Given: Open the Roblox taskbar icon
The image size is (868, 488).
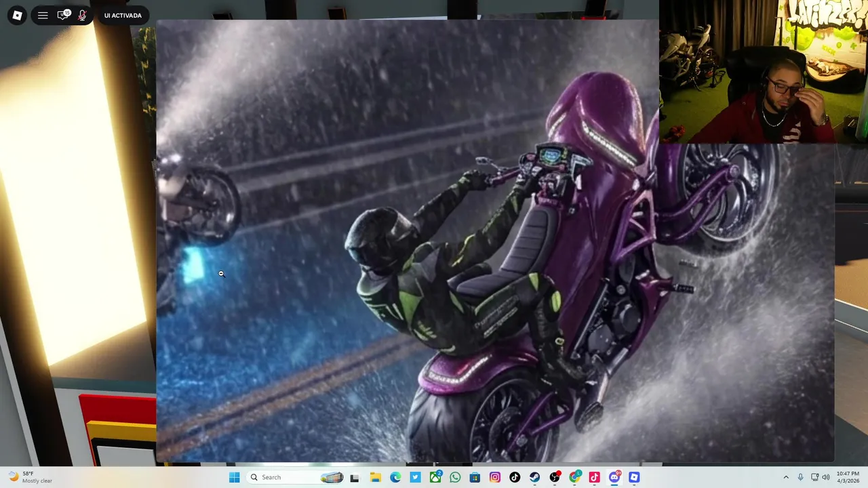Looking at the screenshot, I should pyautogui.click(x=634, y=477).
